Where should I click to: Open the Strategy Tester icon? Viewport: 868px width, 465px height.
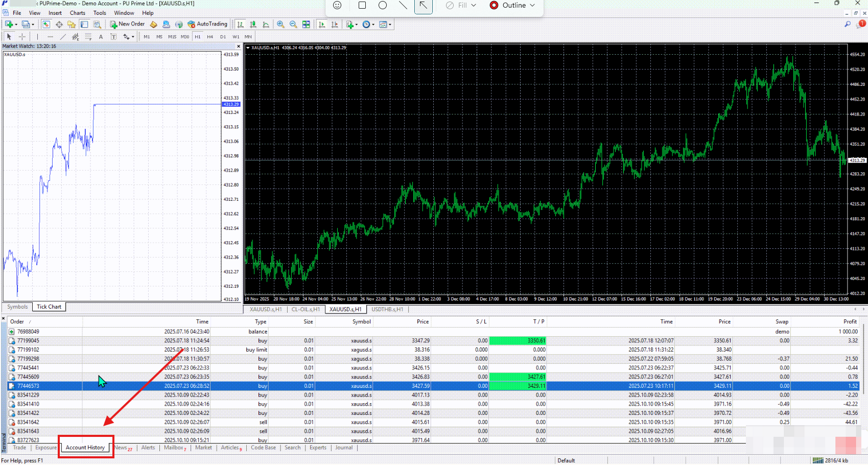coord(97,24)
